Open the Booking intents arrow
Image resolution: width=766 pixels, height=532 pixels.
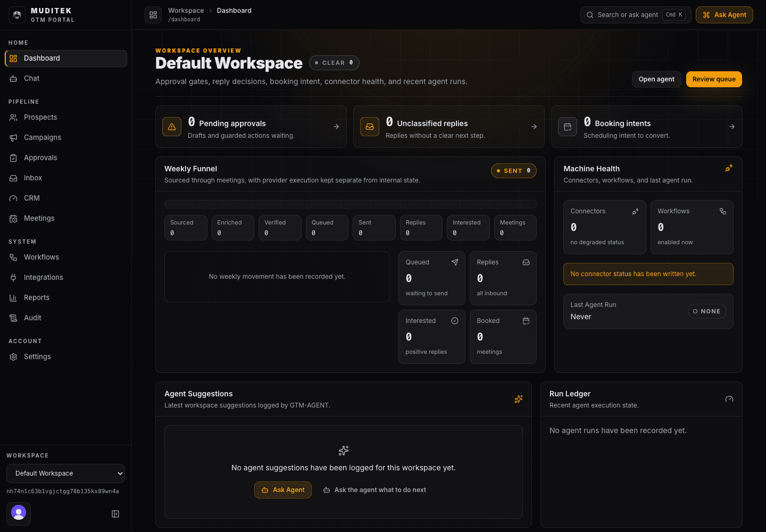tap(732, 127)
